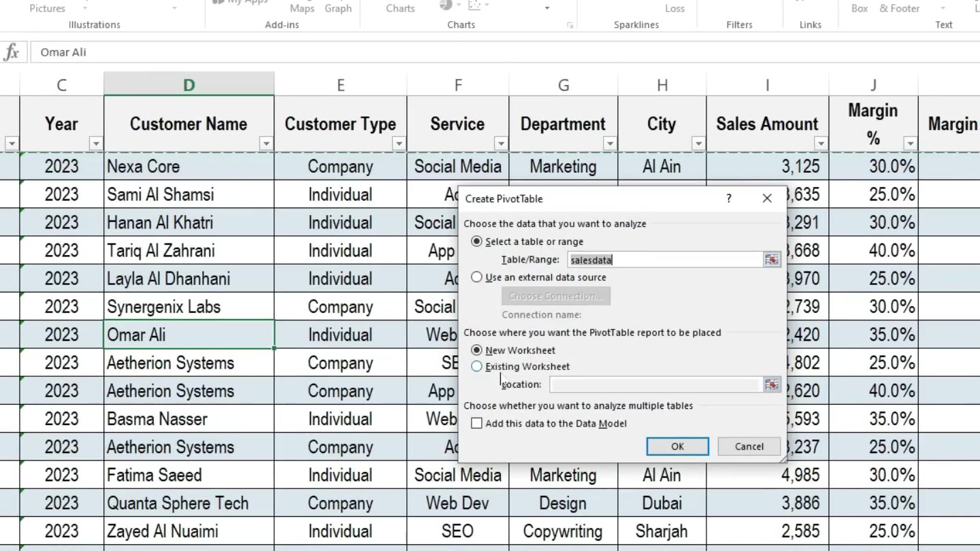
Task: Select column E header
Action: tap(340, 84)
